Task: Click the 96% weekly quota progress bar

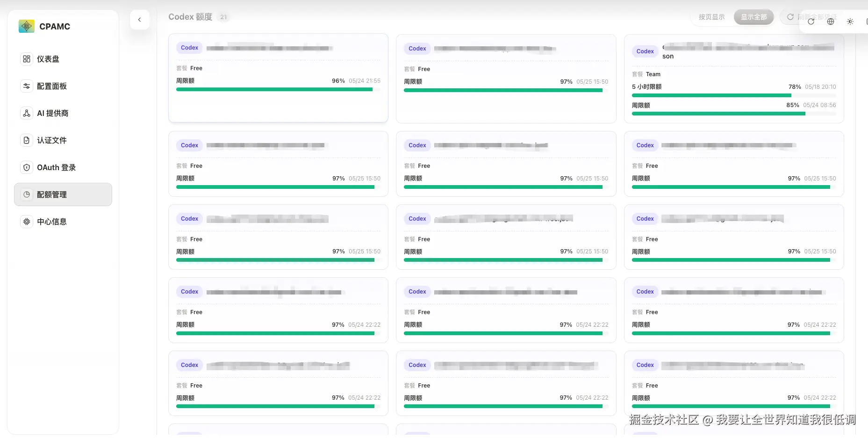Action: pos(278,89)
